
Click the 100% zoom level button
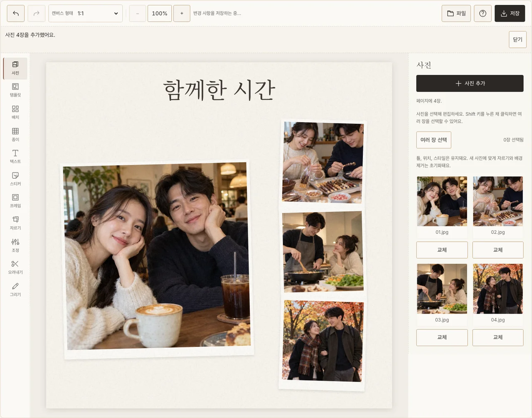(x=160, y=13)
